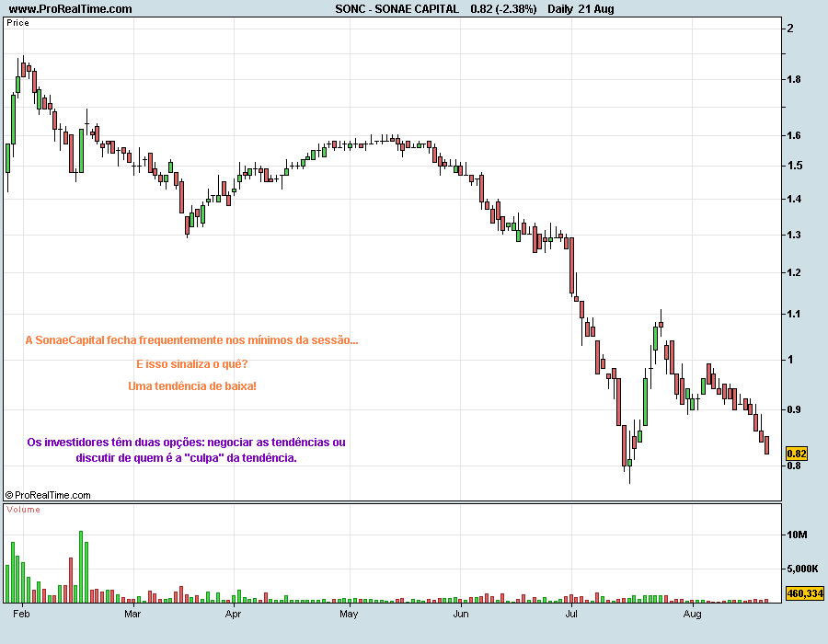Click the 0.8 price axis label
828x644 pixels.
click(794, 466)
